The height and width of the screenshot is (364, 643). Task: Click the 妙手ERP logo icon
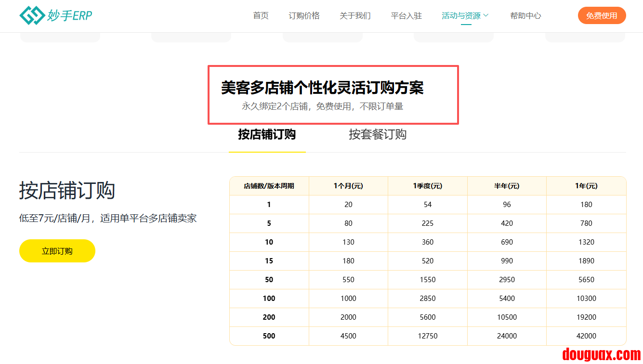(31, 16)
